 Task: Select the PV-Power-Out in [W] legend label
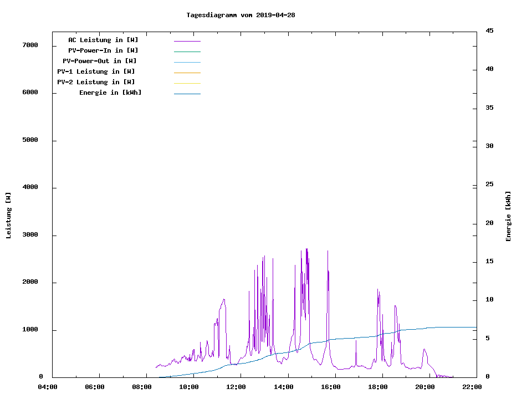[x=100, y=61]
